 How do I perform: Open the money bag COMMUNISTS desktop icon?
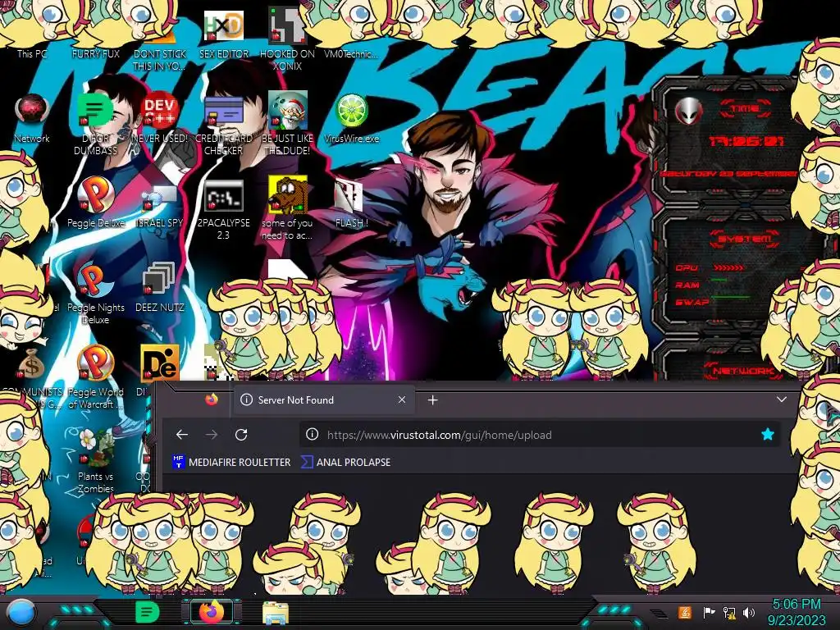[x=31, y=364]
